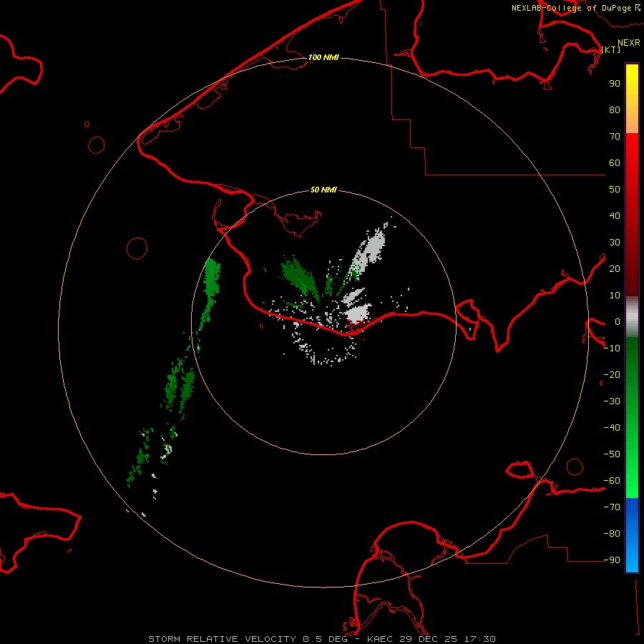Click the 70 value on velocity scale
644x644 pixels.
(615, 137)
